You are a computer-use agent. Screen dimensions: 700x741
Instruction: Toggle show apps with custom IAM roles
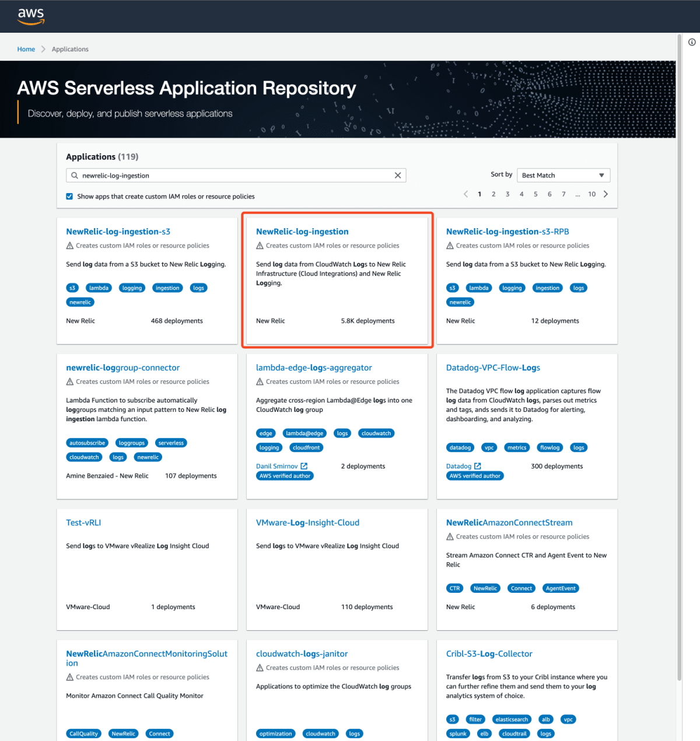(x=69, y=197)
